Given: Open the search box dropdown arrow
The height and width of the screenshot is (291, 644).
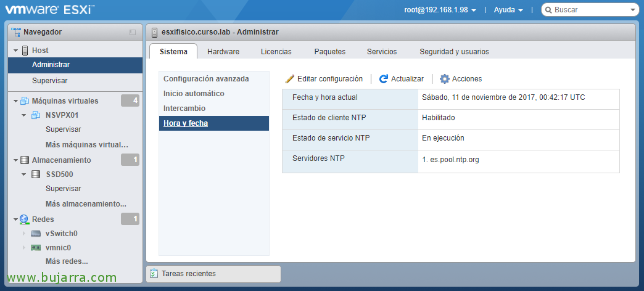Looking at the screenshot, I should (x=632, y=10).
